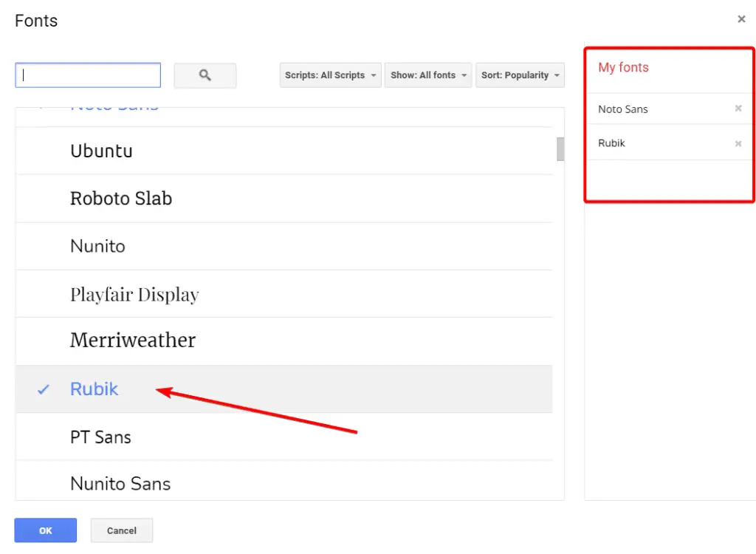Open the Sort: Popularity dropdown
This screenshot has width=756, height=554.
[x=520, y=75]
